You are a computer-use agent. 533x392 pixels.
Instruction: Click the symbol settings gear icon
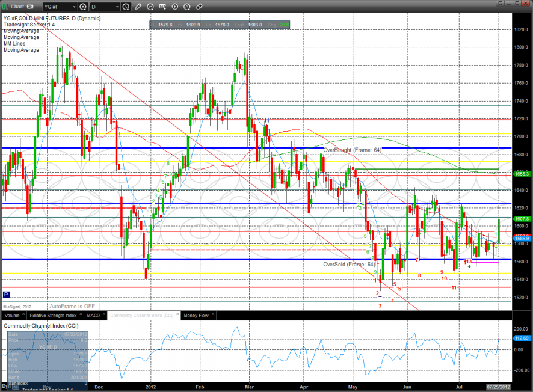82,7
